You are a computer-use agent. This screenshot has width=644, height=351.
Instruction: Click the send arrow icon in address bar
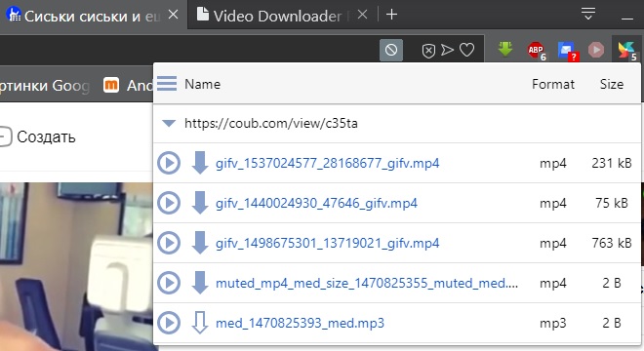pos(447,50)
